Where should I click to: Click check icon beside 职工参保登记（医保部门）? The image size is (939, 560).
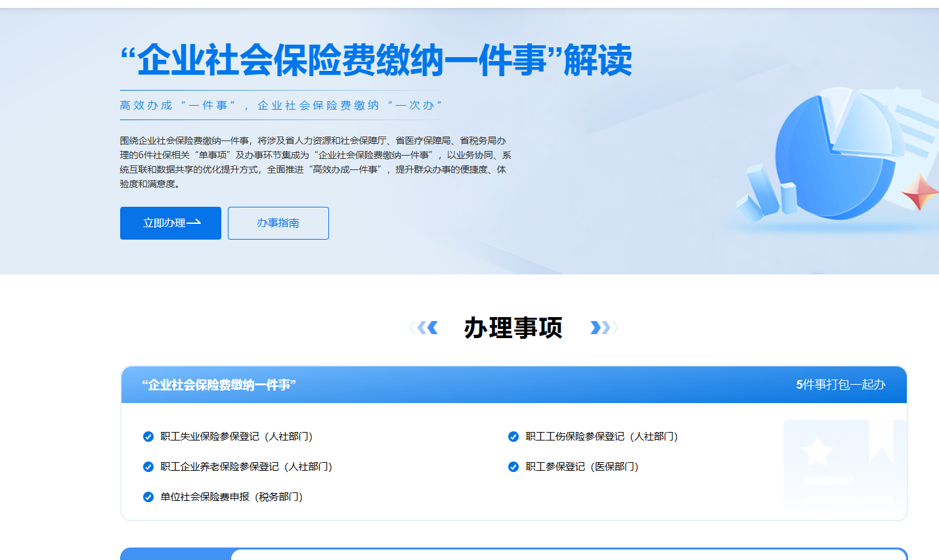[x=513, y=467]
